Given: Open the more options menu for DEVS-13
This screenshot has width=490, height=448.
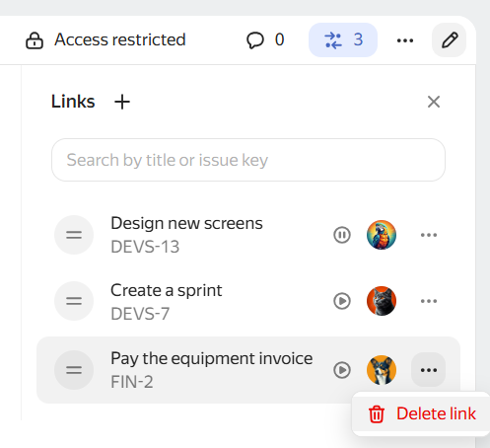Looking at the screenshot, I should (x=429, y=235).
